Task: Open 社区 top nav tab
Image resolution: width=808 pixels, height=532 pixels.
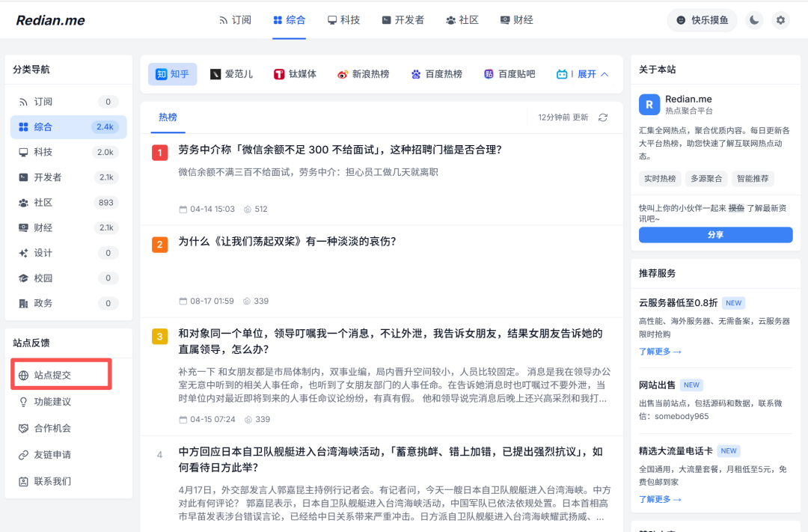Action: 462,20
